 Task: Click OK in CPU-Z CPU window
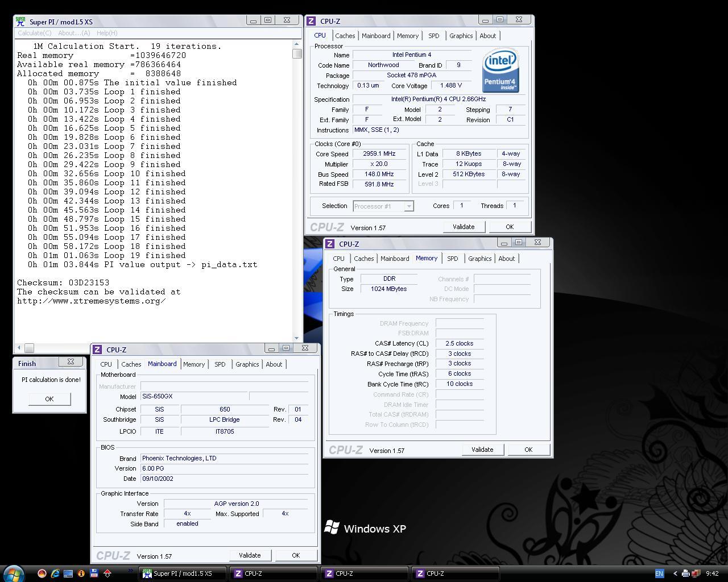pos(510,227)
